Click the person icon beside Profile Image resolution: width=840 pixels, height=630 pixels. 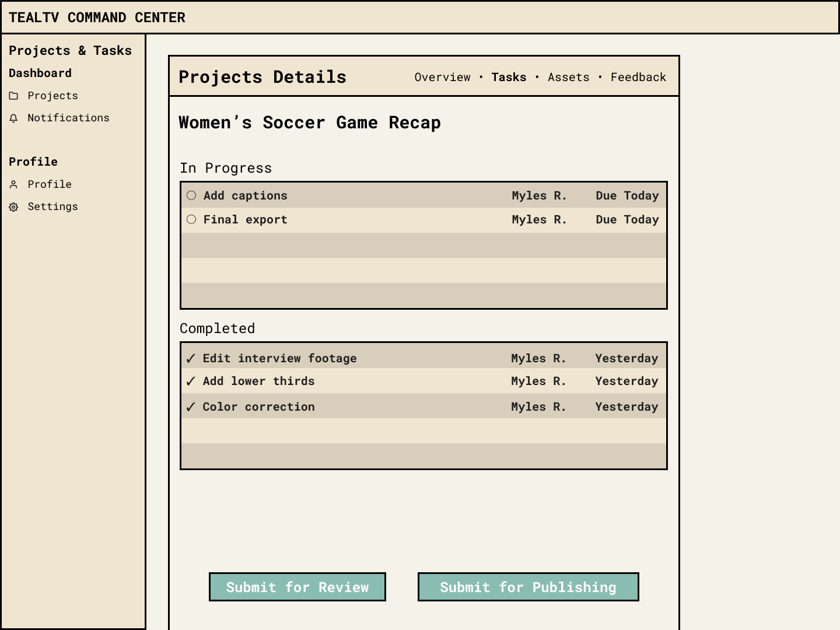click(13, 184)
